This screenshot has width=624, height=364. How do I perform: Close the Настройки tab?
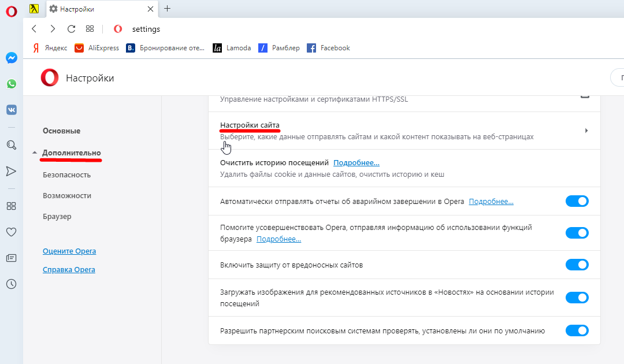coord(150,9)
